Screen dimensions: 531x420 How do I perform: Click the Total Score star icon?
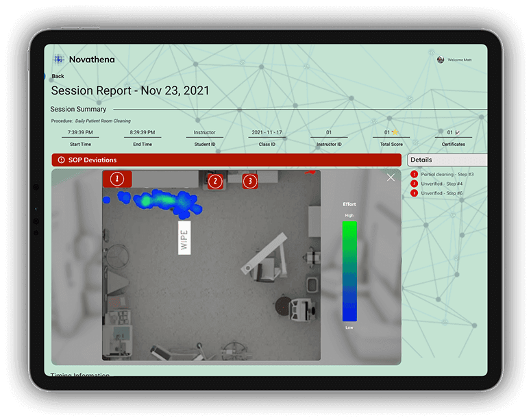395,132
